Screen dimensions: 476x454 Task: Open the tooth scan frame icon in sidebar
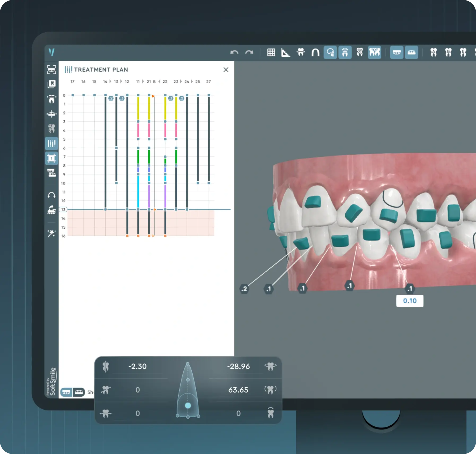(51, 70)
